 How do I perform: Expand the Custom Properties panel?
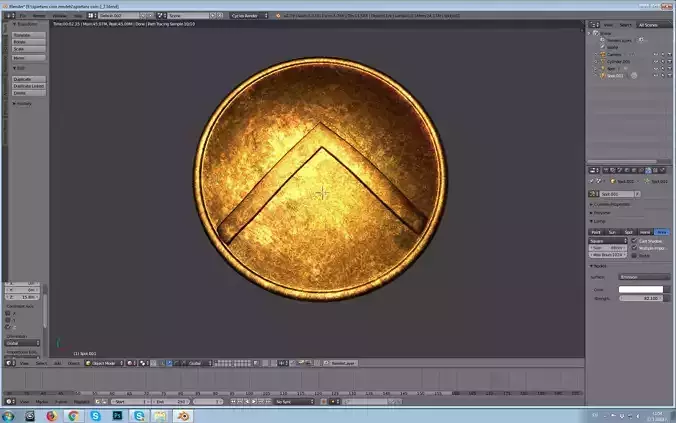pyautogui.click(x=610, y=204)
